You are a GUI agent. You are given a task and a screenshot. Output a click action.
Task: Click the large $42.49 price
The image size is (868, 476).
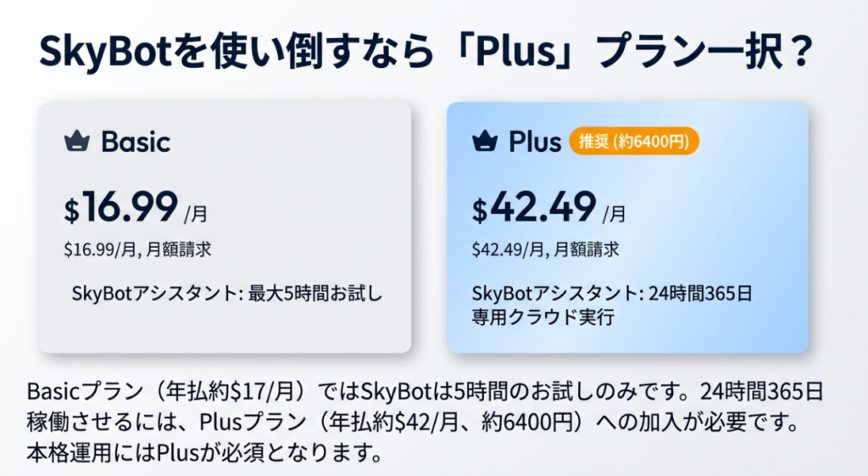click(534, 206)
